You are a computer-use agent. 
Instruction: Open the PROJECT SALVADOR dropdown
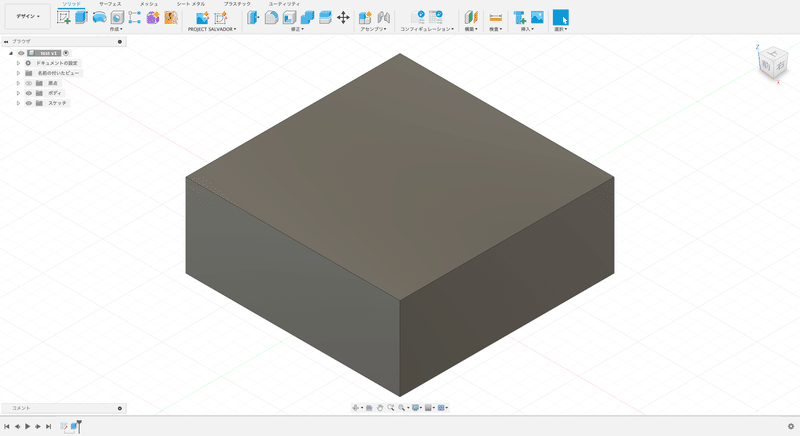click(212, 29)
